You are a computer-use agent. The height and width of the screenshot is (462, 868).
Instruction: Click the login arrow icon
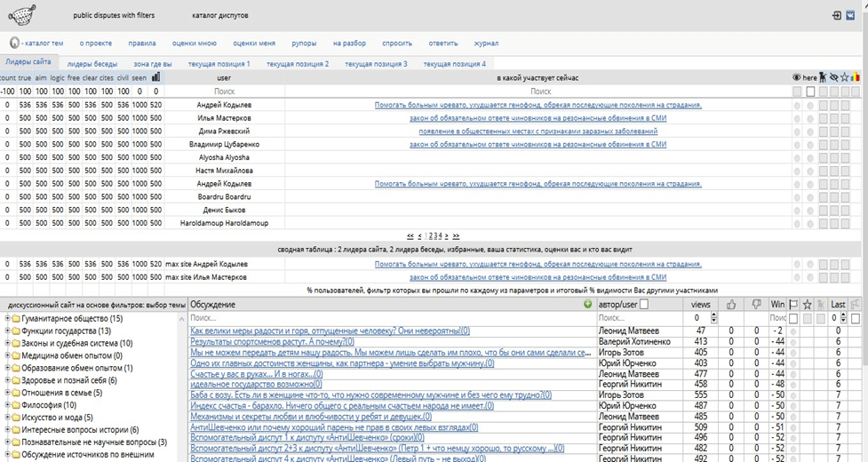coord(836,15)
